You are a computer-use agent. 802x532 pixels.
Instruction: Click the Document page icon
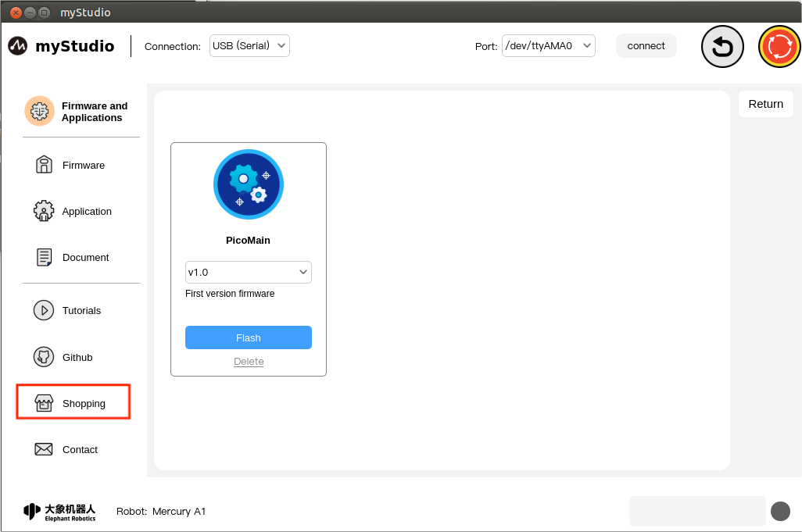[x=44, y=257]
